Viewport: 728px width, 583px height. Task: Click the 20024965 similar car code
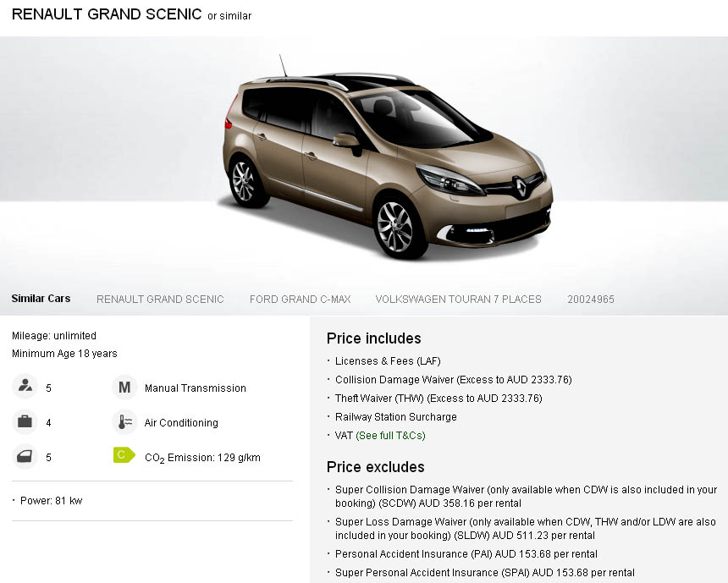click(591, 299)
